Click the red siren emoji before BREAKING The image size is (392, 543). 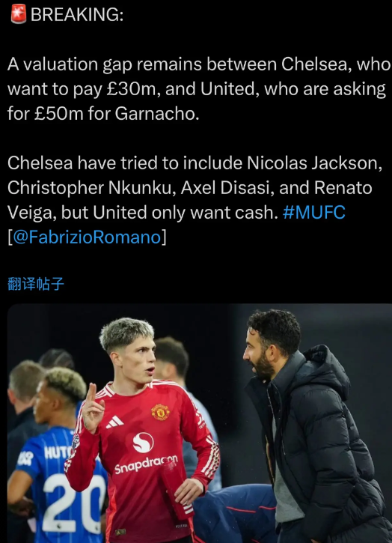coord(18,14)
